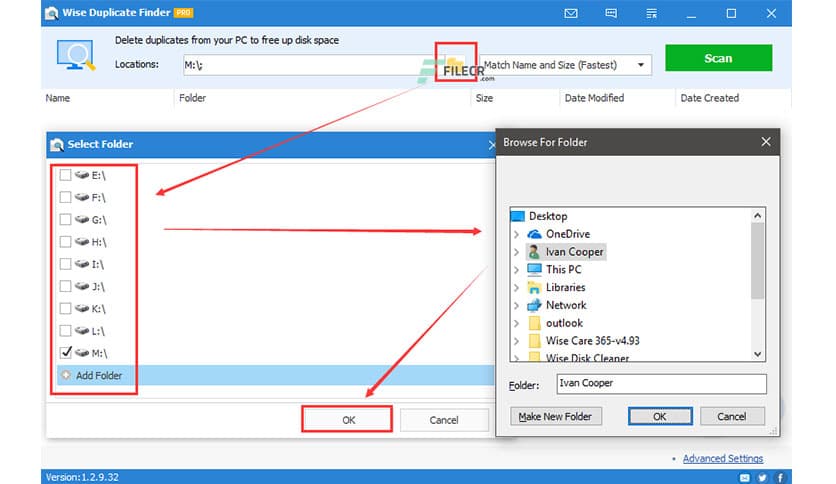836x484 pixels.
Task: Sort results by the Size column header
Action: coord(484,98)
